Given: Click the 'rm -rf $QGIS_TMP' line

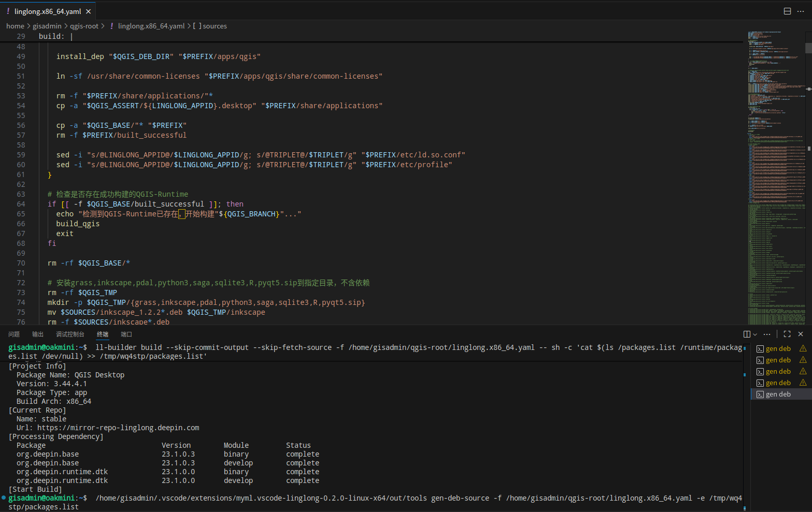Looking at the screenshot, I should [x=82, y=292].
